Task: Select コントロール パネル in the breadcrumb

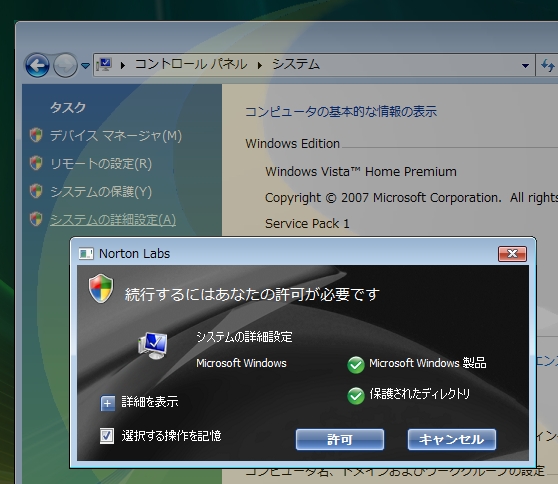Action: coord(191,64)
